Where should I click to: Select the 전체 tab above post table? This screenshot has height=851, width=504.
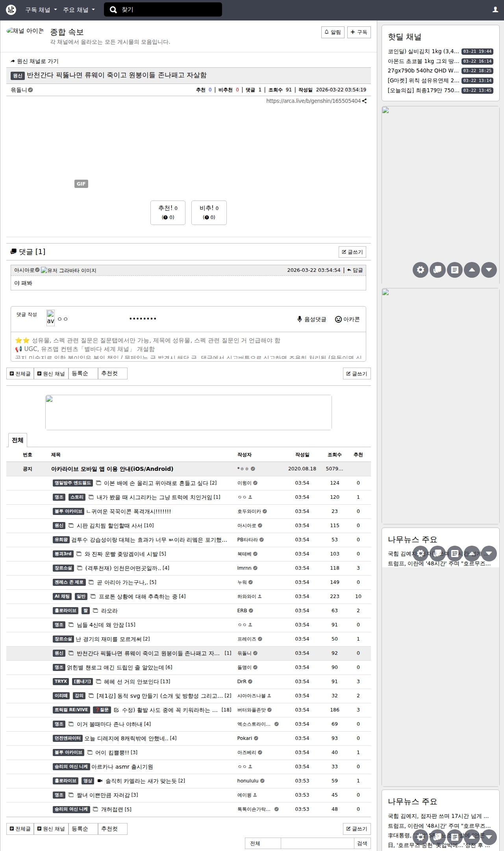pos(17,440)
